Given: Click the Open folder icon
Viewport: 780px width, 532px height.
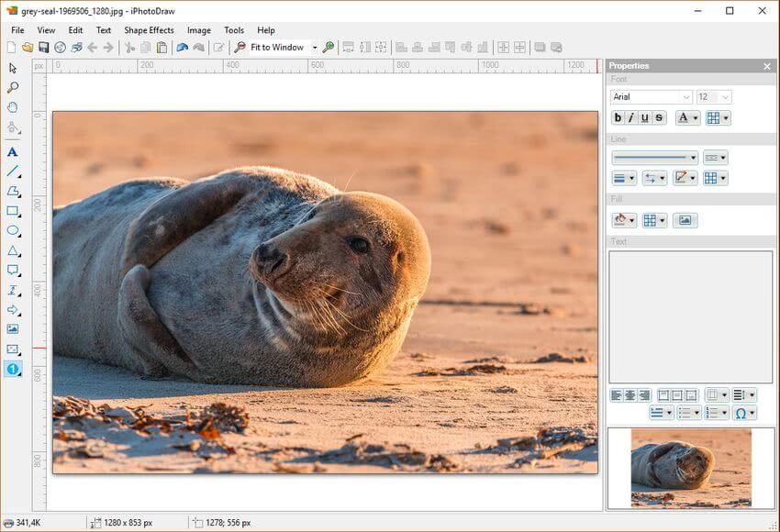Looking at the screenshot, I should tap(28, 47).
